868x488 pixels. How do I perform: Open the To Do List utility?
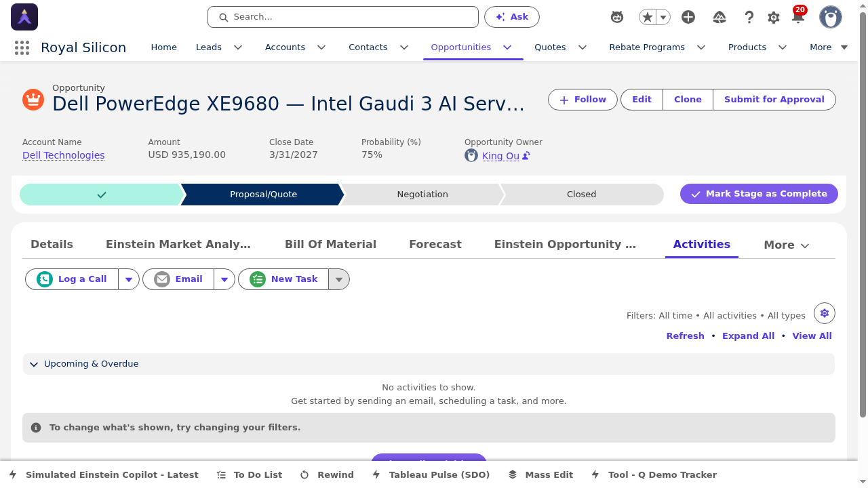[249, 474]
